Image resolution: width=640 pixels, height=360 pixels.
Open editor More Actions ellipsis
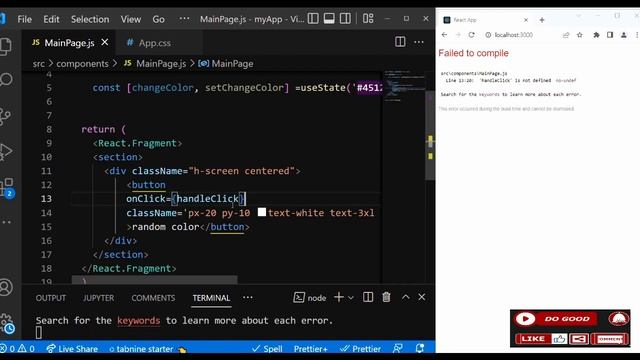tap(419, 42)
